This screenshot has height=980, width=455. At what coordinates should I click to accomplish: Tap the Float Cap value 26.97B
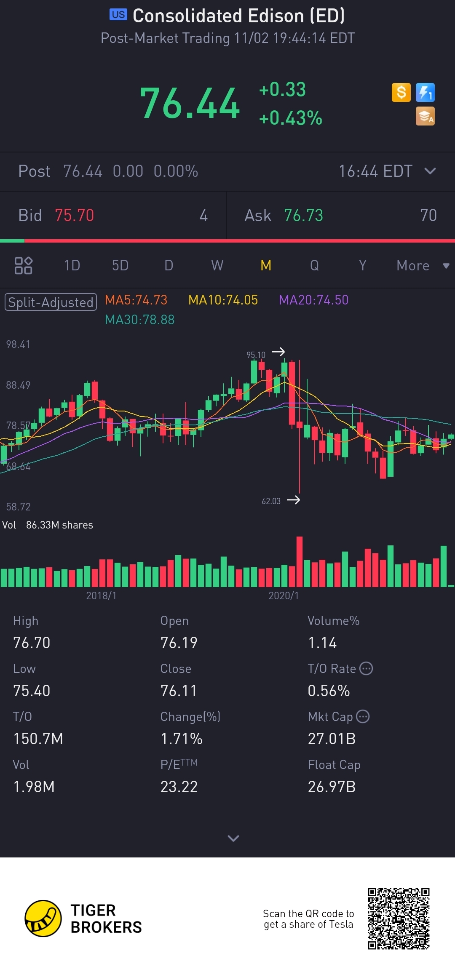tap(332, 787)
